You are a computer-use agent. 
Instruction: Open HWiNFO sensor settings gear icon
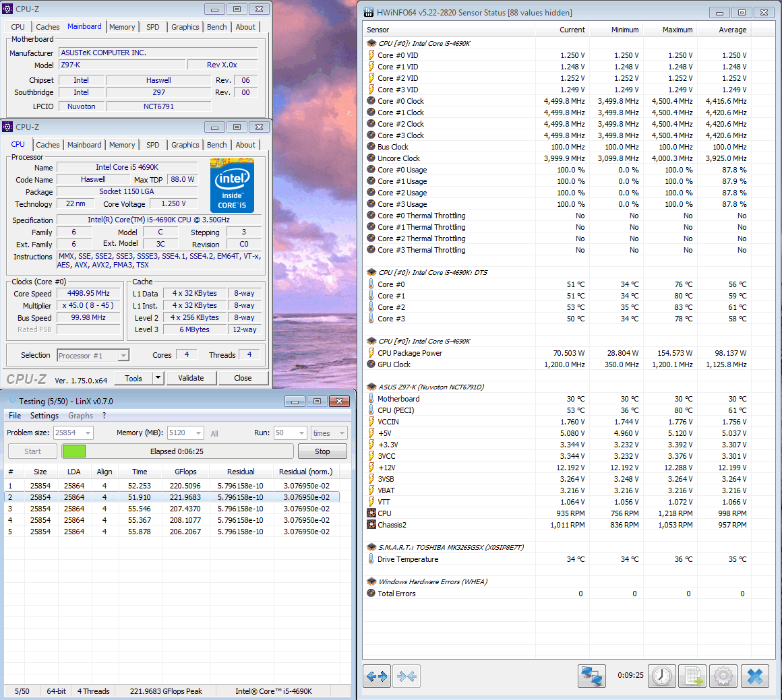point(723,676)
